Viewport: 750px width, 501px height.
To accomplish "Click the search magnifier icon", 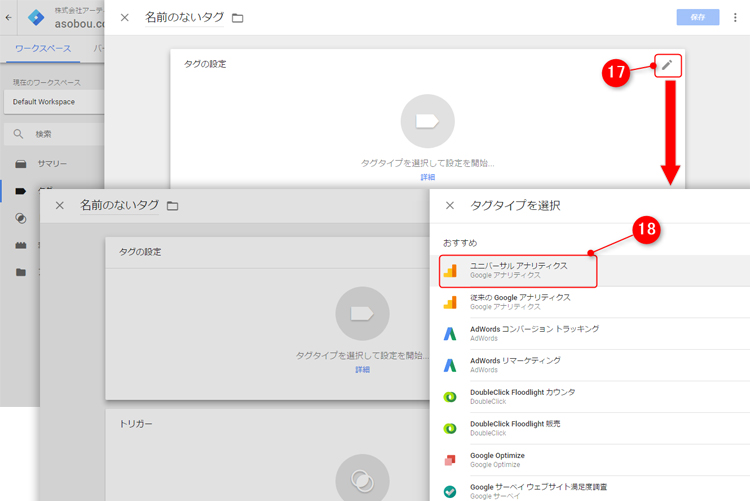I will [x=18, y=134].
